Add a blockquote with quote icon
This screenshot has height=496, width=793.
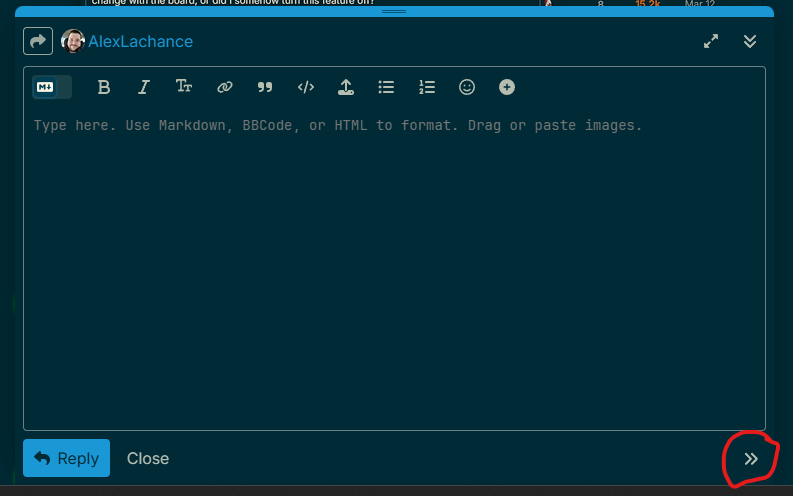click(265, 87)
